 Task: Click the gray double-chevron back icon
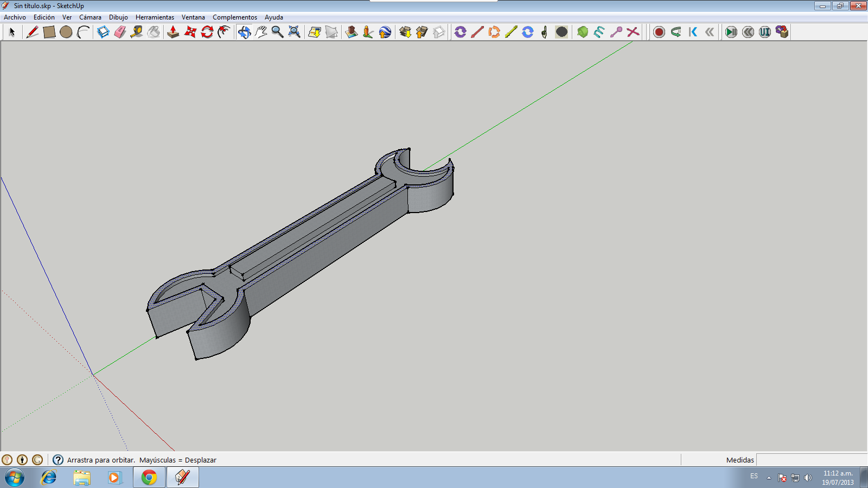(x=710, y=32)
